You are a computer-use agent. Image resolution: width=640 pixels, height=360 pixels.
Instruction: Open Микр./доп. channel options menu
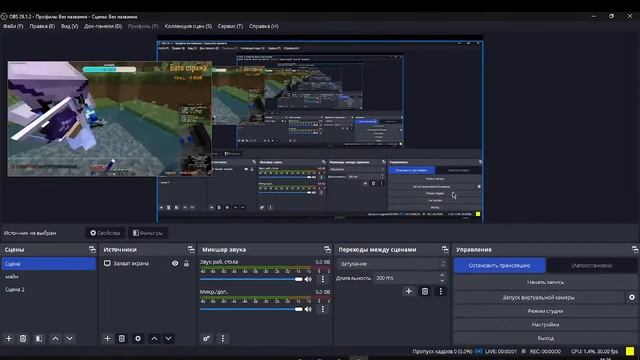[x=323, y=309]
